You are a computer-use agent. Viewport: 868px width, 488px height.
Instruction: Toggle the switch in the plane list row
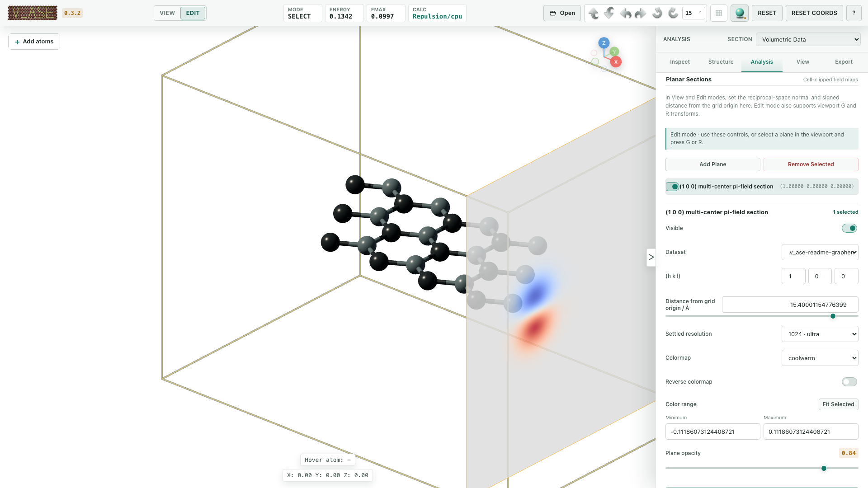(x=672, y=187)
